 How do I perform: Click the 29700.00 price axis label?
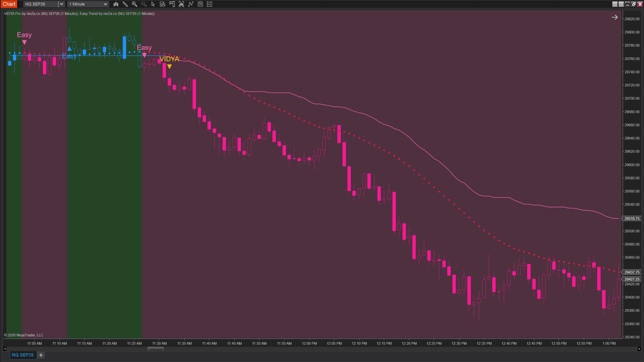632,99
